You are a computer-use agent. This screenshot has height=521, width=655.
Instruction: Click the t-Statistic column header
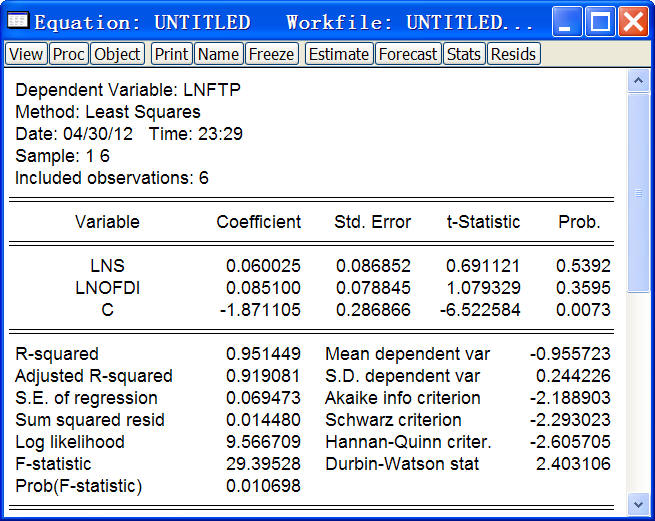(483, 222)
